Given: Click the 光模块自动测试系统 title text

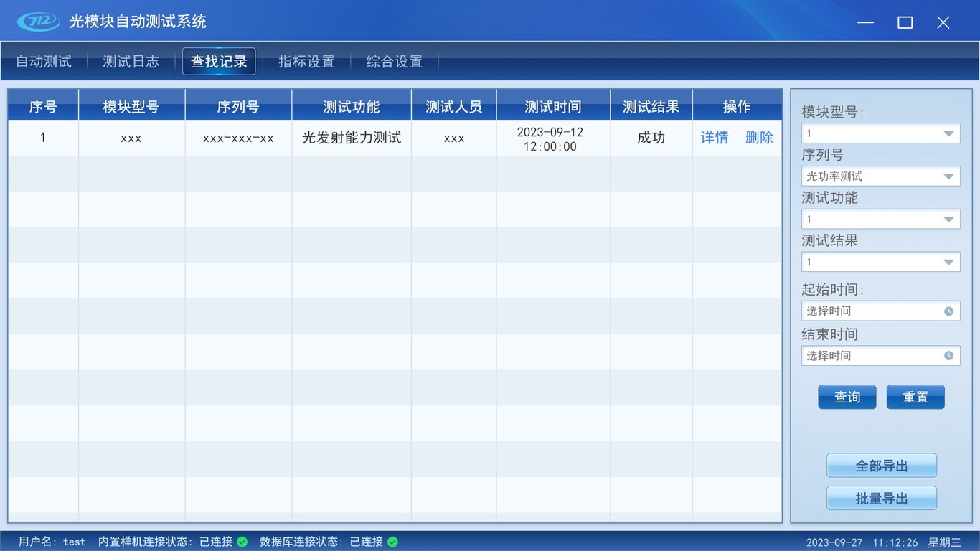Looking at the screenshot, I should [138, 22].
